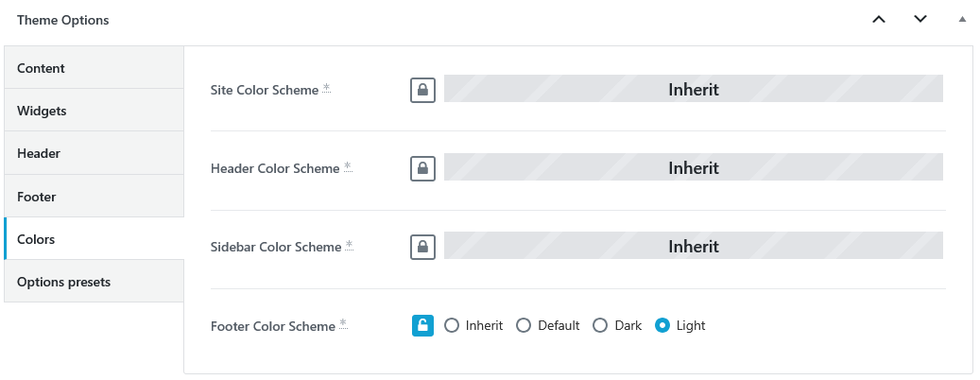Click asterisk hint next to Site Color Scheme

click(326, 89)
